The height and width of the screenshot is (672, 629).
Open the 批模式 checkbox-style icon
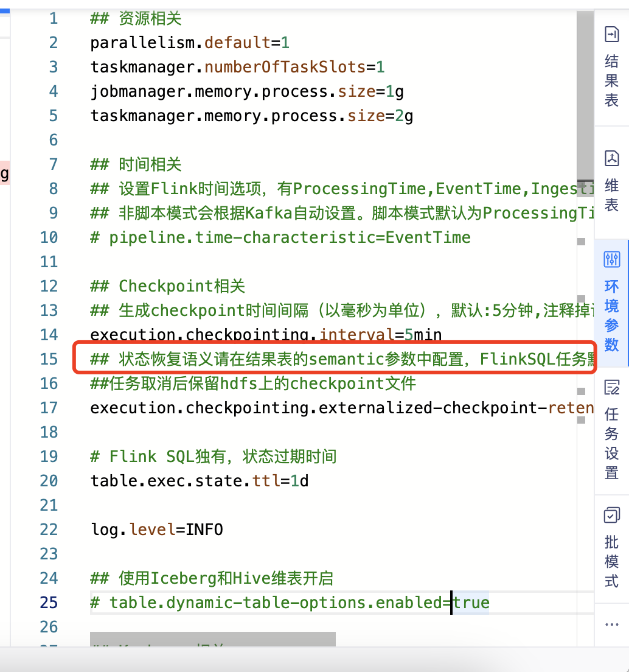click(611, 516)
